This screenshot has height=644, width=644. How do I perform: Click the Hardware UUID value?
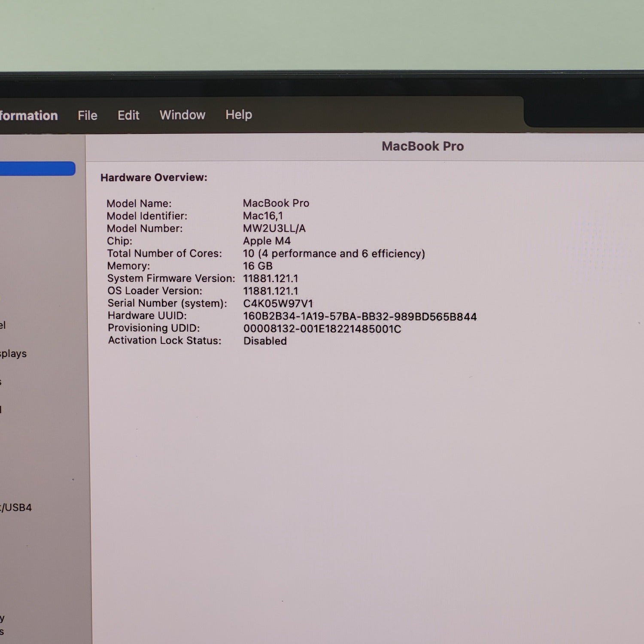click(x=360, y=316)
